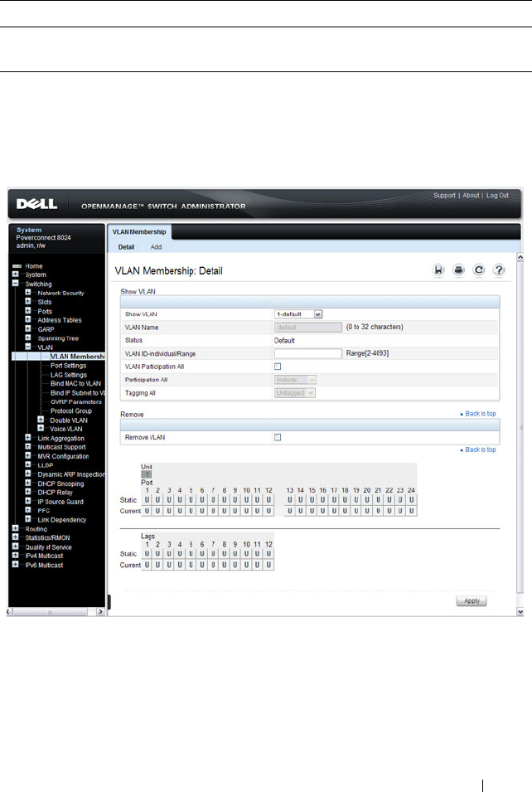This screenshot has height=792, width=532.
Task: Expand the IPv6 Multicast node
Action: click(16, 565)
